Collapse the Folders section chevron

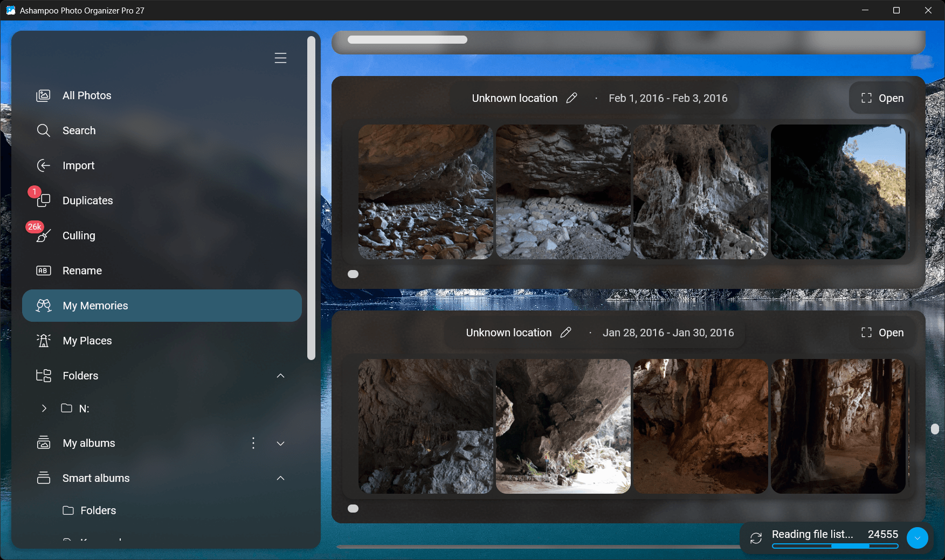(280, 376)
